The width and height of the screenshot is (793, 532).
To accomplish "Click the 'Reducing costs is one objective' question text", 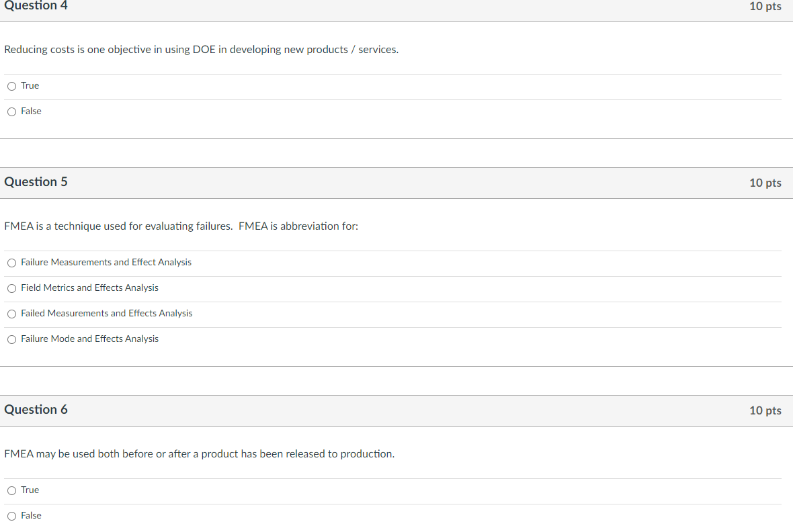I will pos(202,50).
